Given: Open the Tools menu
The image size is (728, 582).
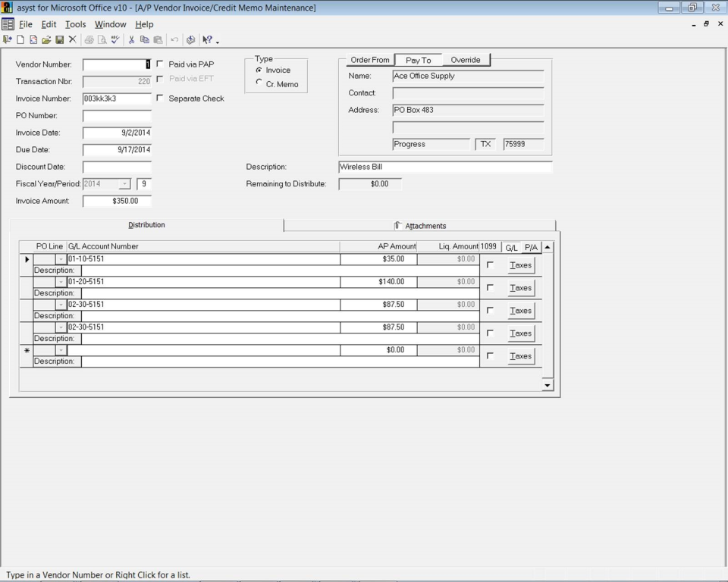Looking at the screenshot, I should click(x=75, y=24).
